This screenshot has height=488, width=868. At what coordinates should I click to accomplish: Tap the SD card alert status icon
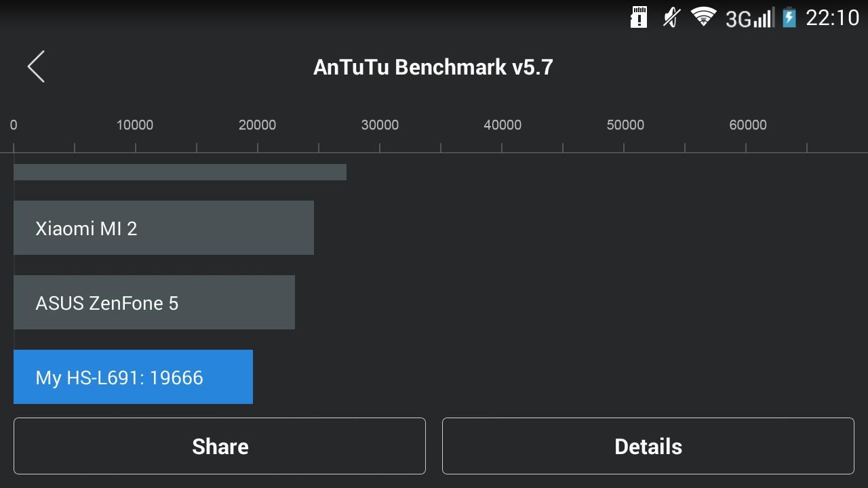tap(639, 18)
